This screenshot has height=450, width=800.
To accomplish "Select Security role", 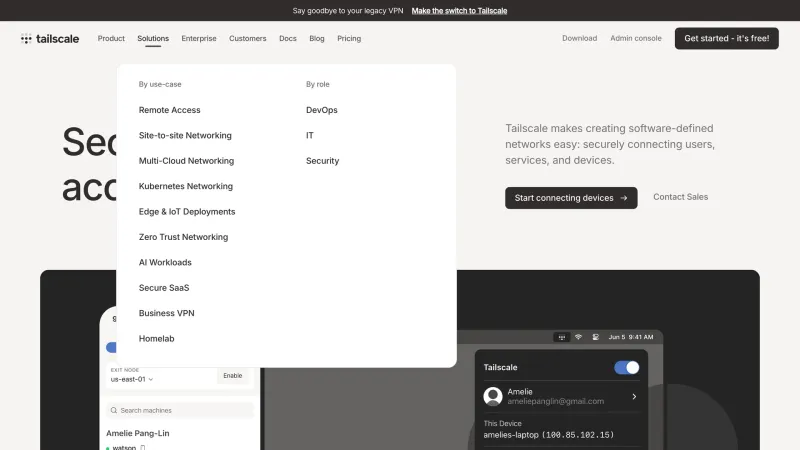I will click(322, 161).
